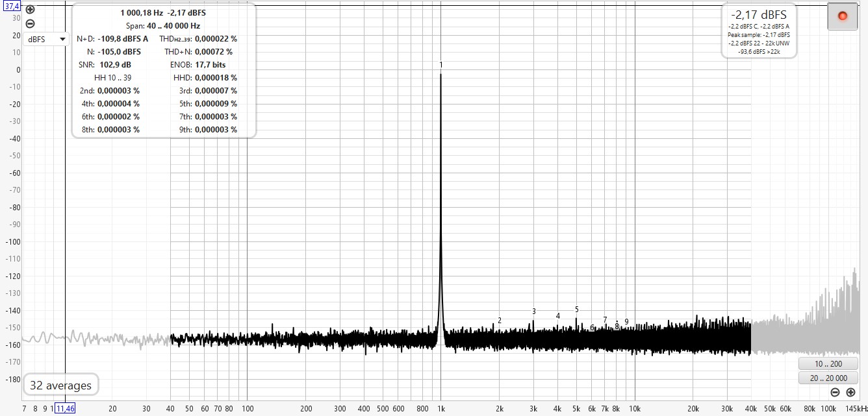Select the 32 averages label

[x=60, y=385]
